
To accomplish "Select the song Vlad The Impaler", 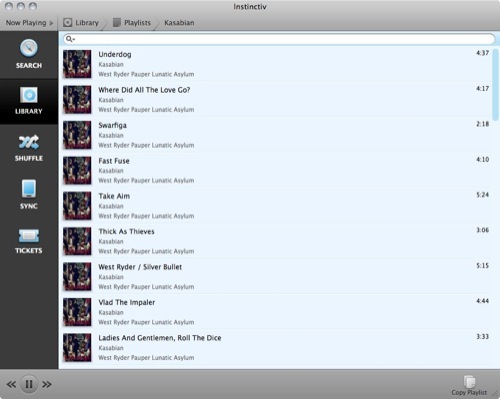I will tap(276, 312).
